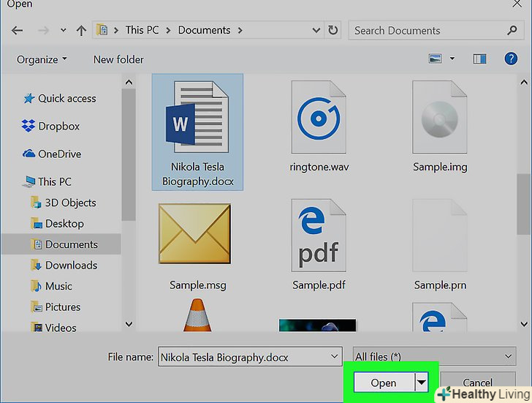This screenshot has width=532, height=403.
Task: Toggle the preview pane icon
Action: click(479, 59)
